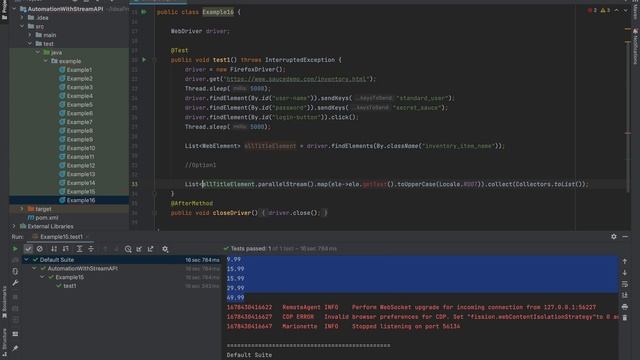Rerun the Example15.test1 tests
Viewport: 640px width, 360px height.
(15, 249)
